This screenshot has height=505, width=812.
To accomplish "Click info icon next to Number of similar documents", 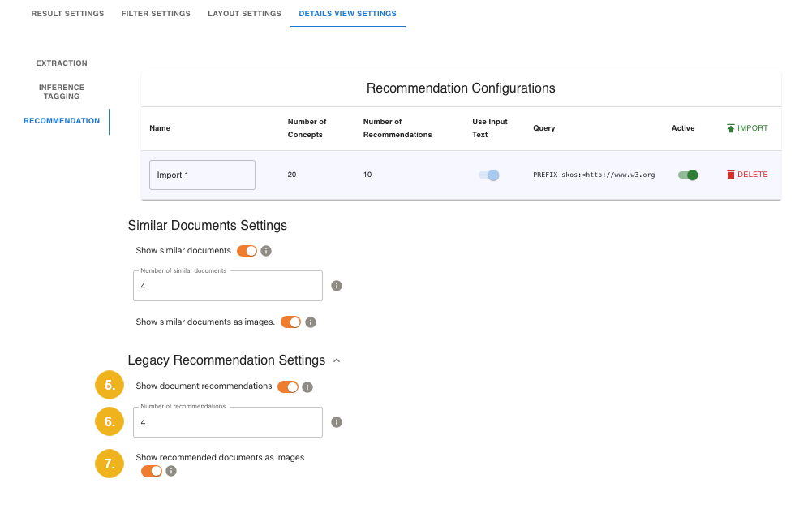I will pos(337,286).
